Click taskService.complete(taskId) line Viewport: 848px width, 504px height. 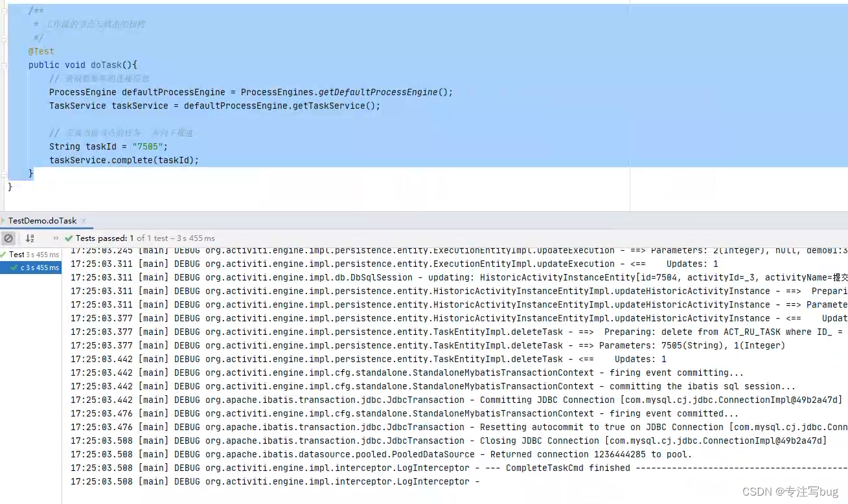(124, 160)
